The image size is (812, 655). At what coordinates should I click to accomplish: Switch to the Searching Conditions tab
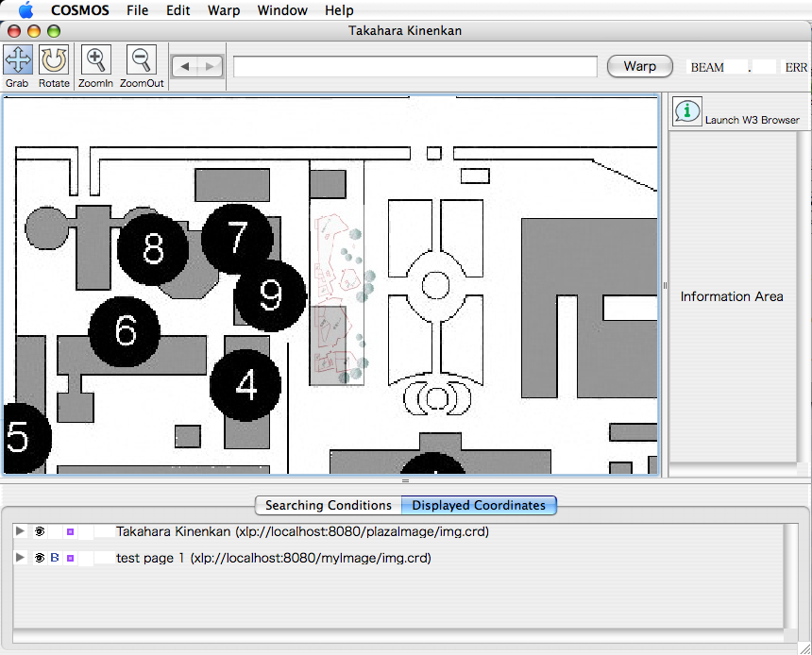point(329,505)
